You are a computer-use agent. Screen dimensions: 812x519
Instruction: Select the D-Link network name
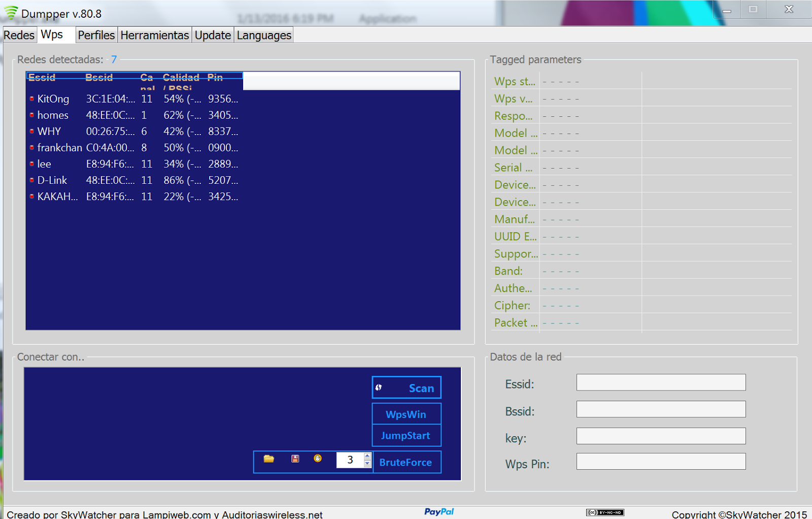pos(52,180)
